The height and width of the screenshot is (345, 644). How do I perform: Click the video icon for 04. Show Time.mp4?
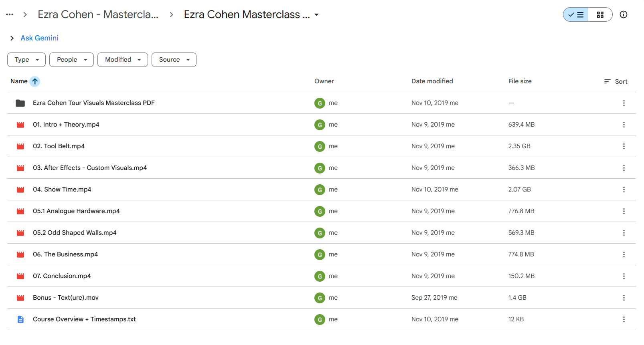click(20, 190)
